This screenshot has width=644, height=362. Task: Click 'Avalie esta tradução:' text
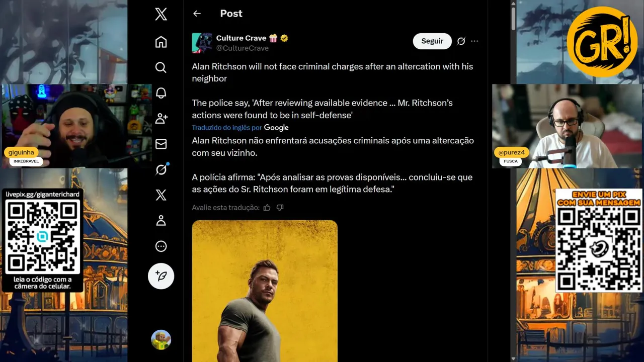225,208
